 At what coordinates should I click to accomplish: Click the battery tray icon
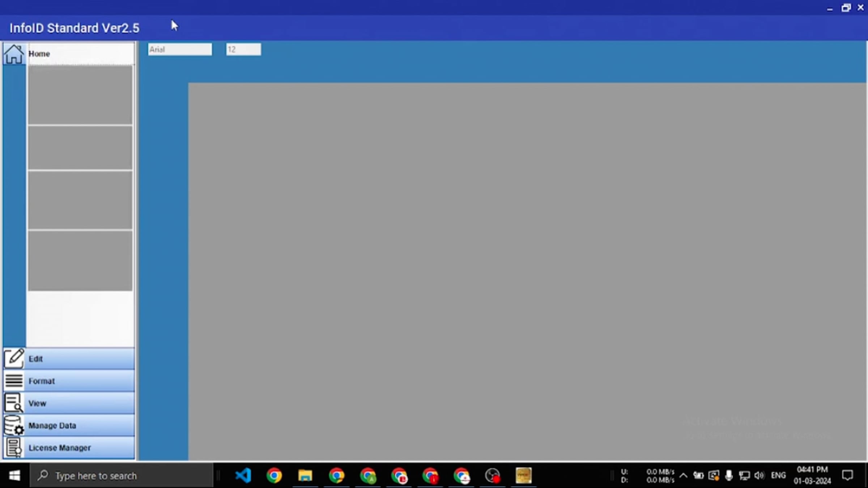[698, 475]
